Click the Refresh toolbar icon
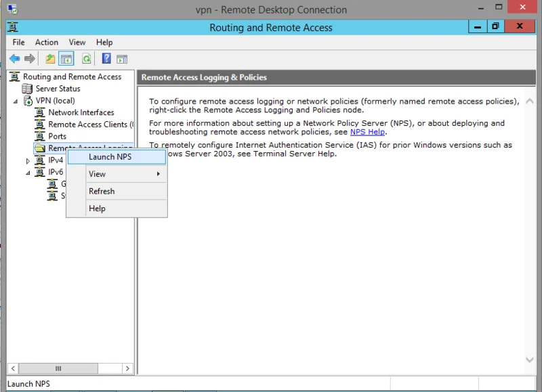 [87, 59]
